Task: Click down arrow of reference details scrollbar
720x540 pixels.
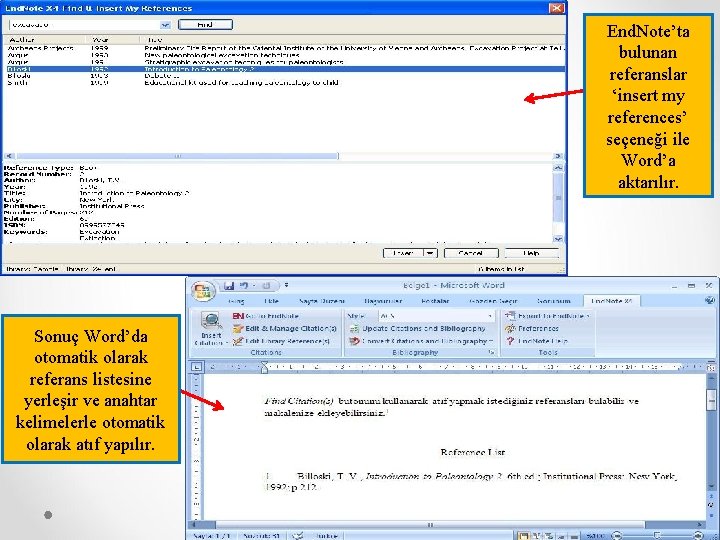Action: pyautogui.click(x=558, y=239)
